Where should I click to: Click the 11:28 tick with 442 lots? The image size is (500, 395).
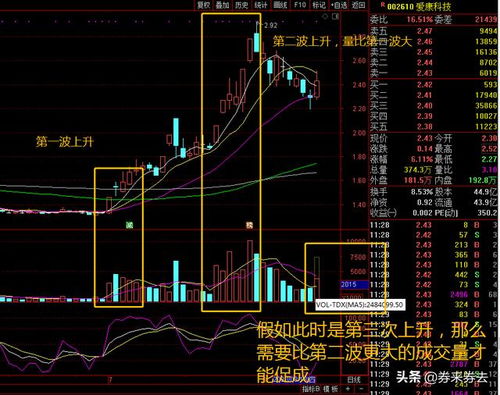pyautogui.click(x=433, y=275)
